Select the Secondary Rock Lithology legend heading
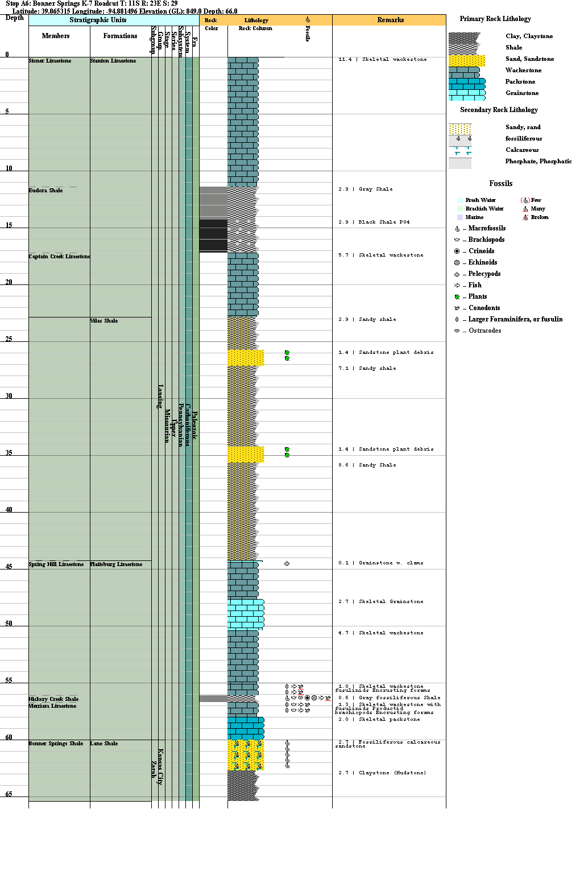588x879 pixels. (x=499, y=110)
